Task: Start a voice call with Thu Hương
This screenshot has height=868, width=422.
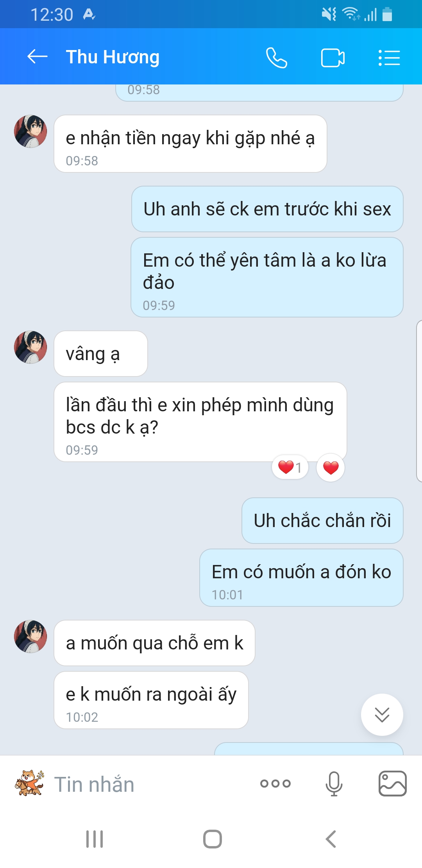Action: (277, 58)
